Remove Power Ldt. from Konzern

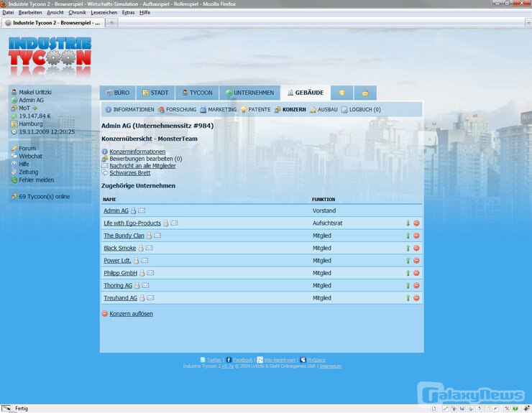(x=417, y=261)
